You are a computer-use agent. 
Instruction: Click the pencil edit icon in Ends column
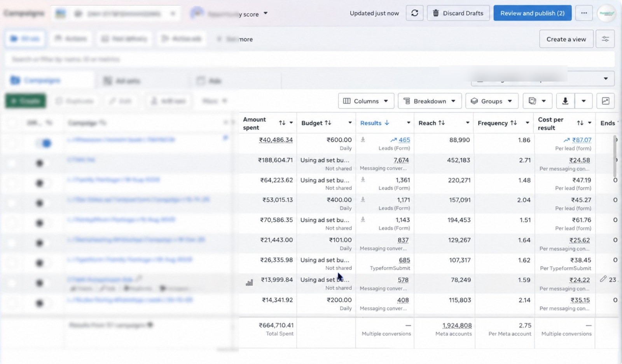click(x=603, y=279)
